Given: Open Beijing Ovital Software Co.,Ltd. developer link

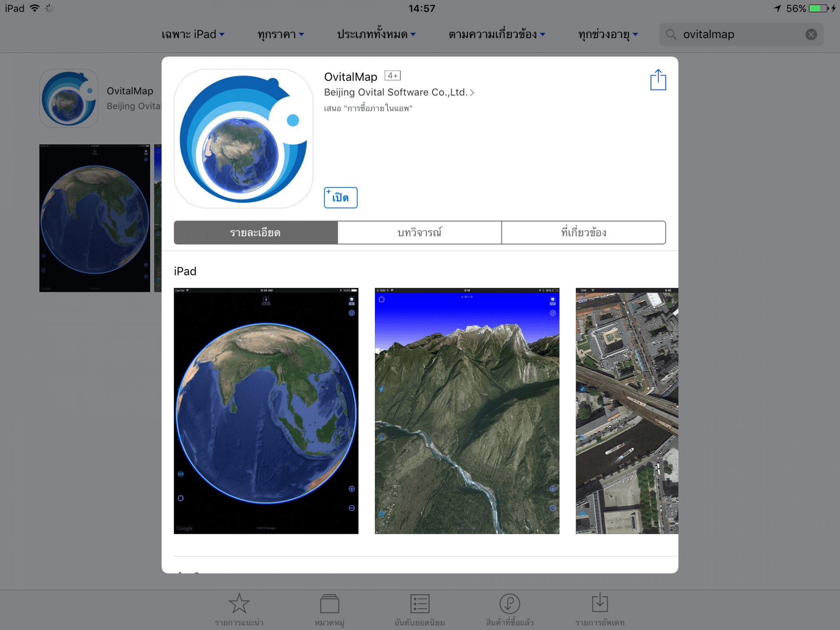Looking at the screenshot, I should click(399, 92).
